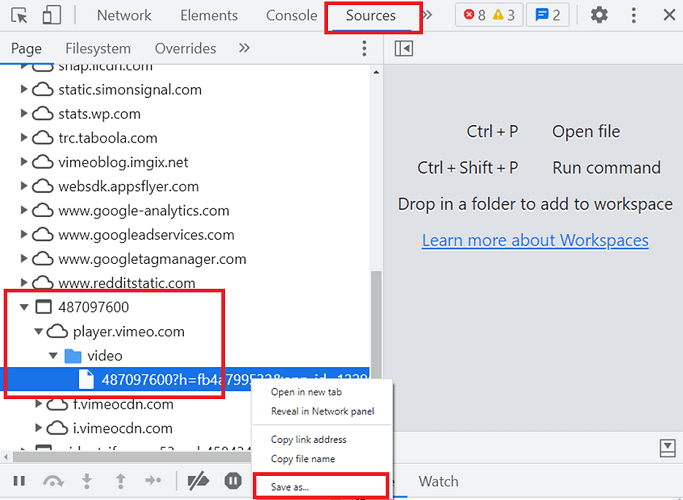Deactivate breakpoints icon
683x500 pixels.
(198, 481)
